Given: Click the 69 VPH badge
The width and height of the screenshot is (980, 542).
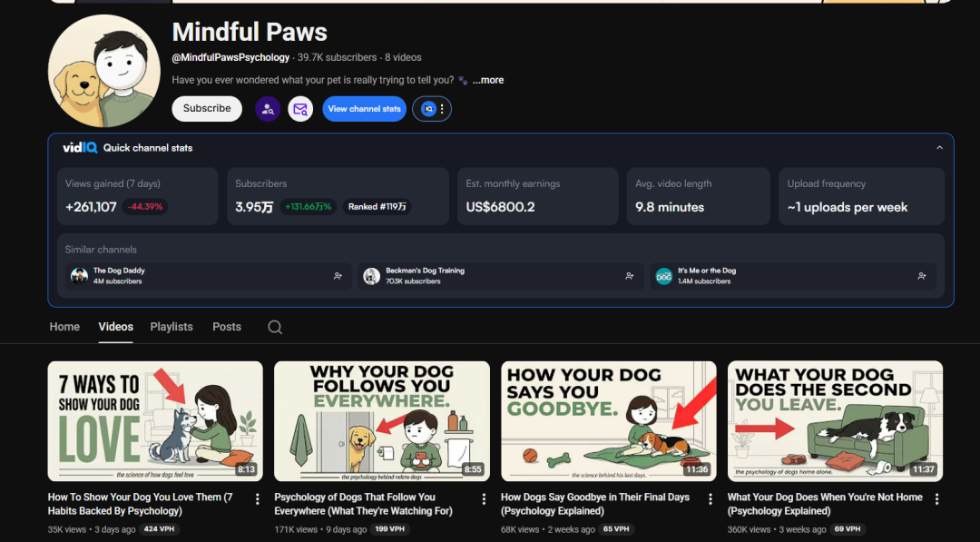Looking at the screenshot, I should [x=848, y=529].
